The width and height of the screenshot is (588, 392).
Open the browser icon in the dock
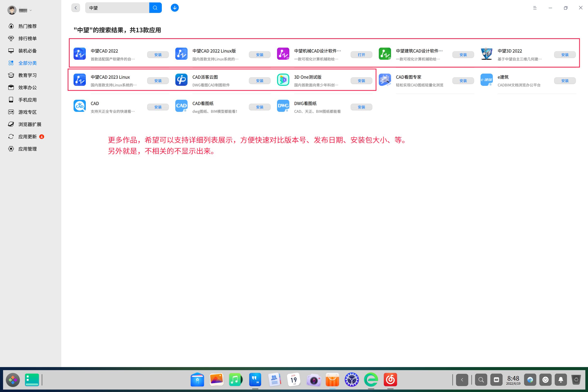coord(371,380)
